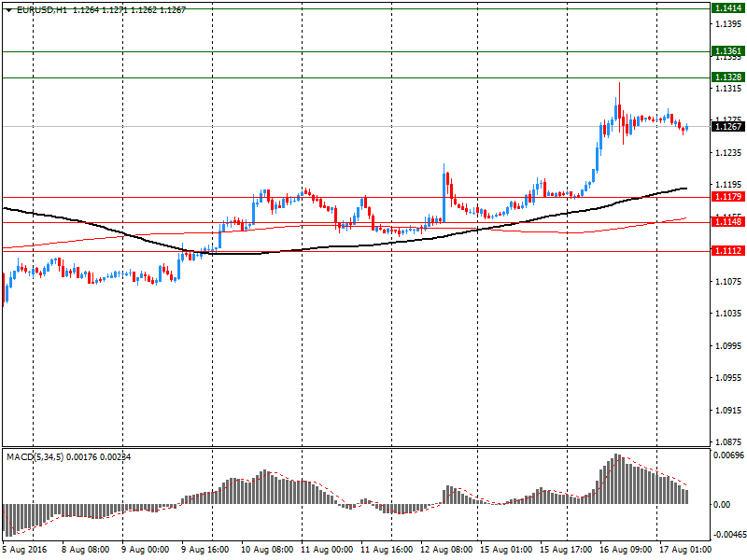This screenshot has height=560, width=747.
Task: Select the 11 Aug 16:00 time label
Action: point(387,550)
